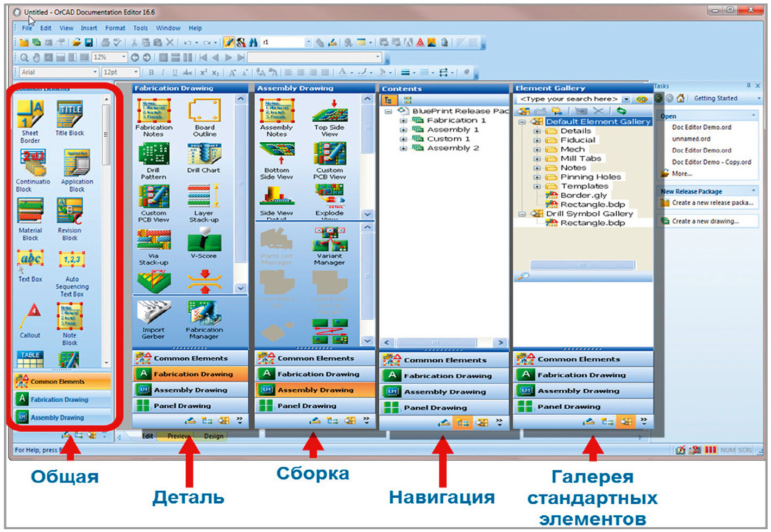Click the Home icon in Tasks pane
The image size is (771, 532).
click(x=680, y=98)
